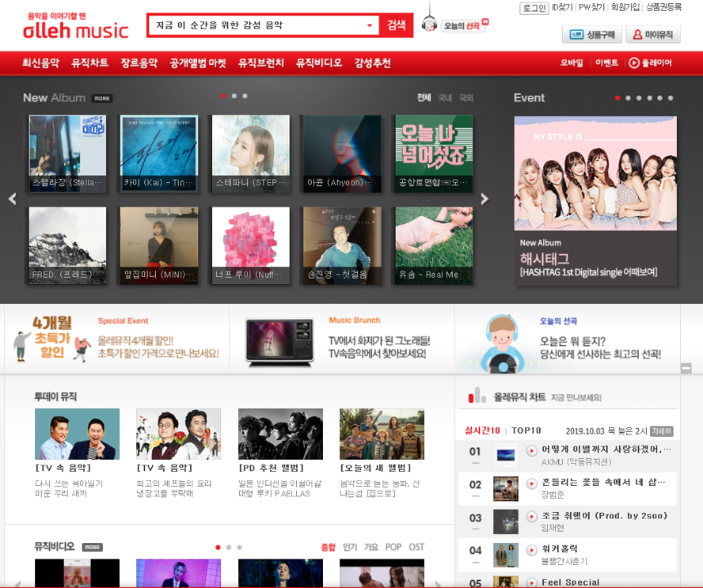Select first New Album carousel dot
This screenshot has height=588, width=703.
(x=223, y=96)
